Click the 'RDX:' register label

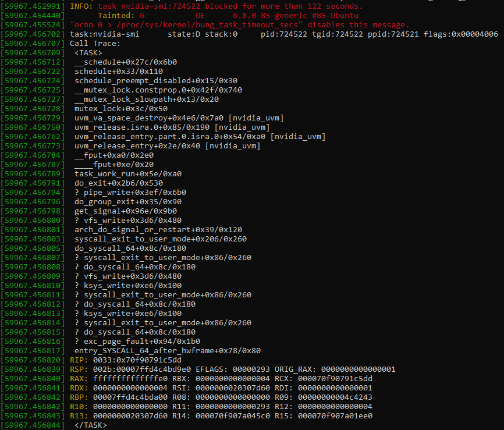pos(79,388)
